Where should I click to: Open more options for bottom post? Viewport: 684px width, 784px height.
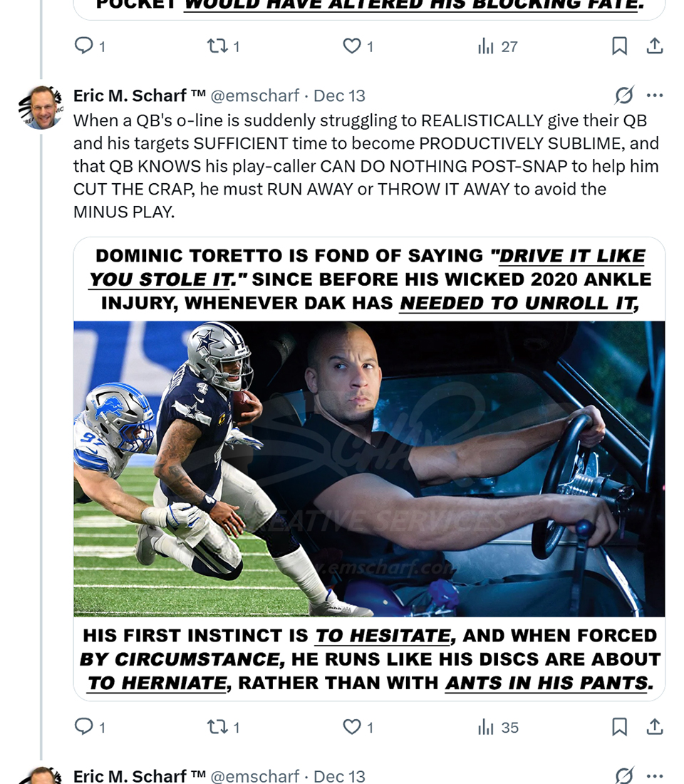point(654,775)
